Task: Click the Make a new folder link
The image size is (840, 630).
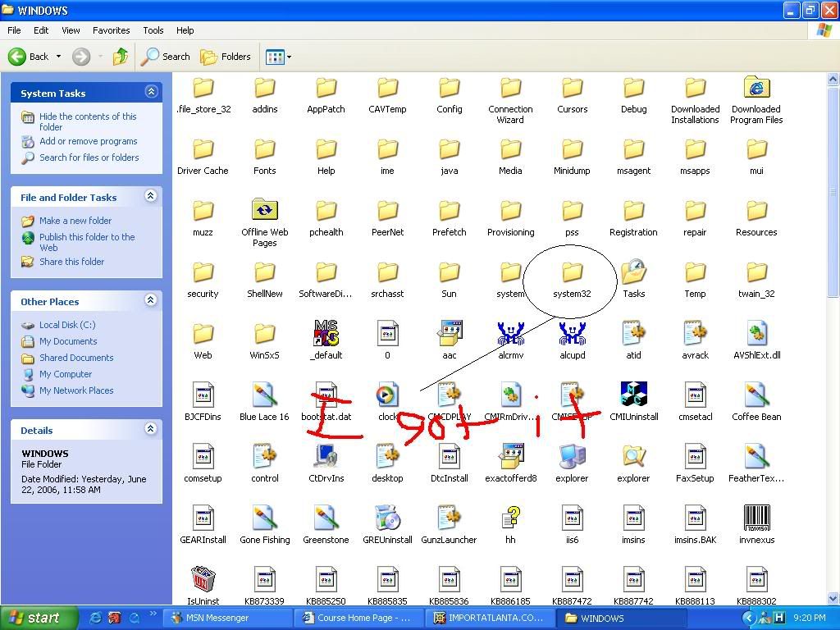Action: (x=75, y=221)
